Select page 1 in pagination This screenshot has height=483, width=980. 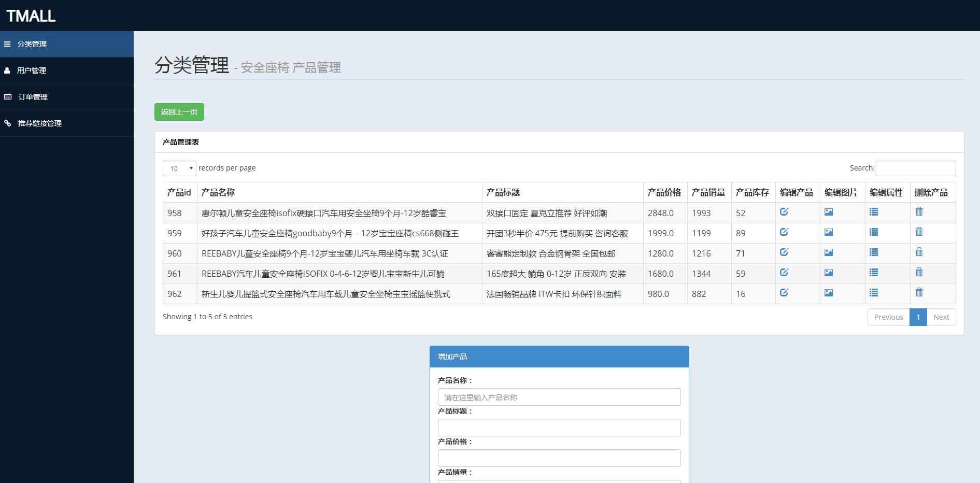click(918, 317)
